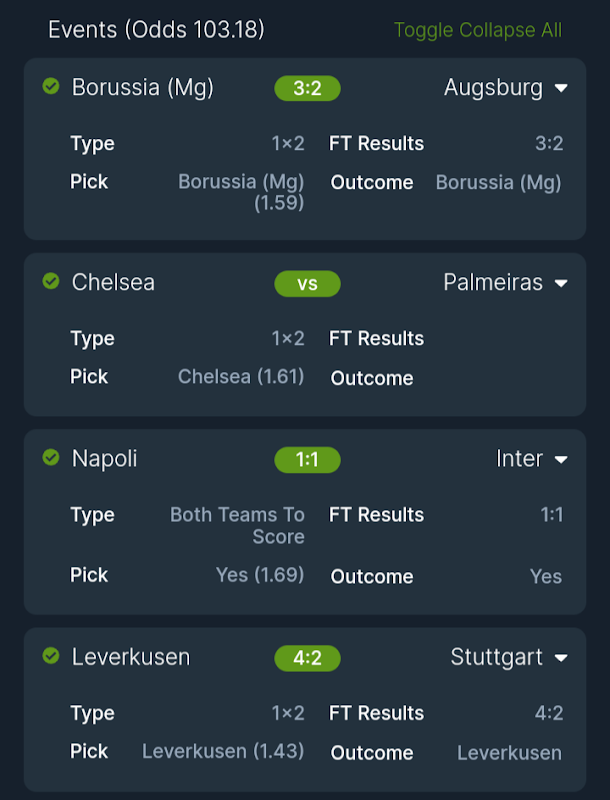Click Toggle Collapse All link
Screen dimensions: 610x800
[x=478, y=30]
